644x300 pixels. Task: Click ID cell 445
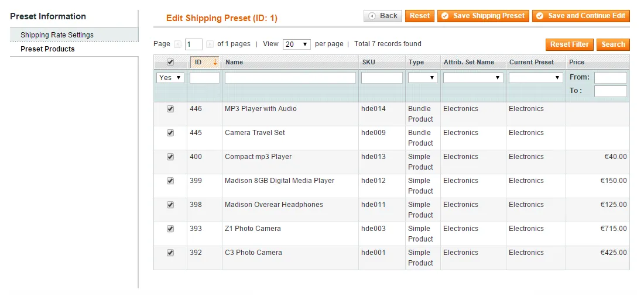tap(196, 133)
